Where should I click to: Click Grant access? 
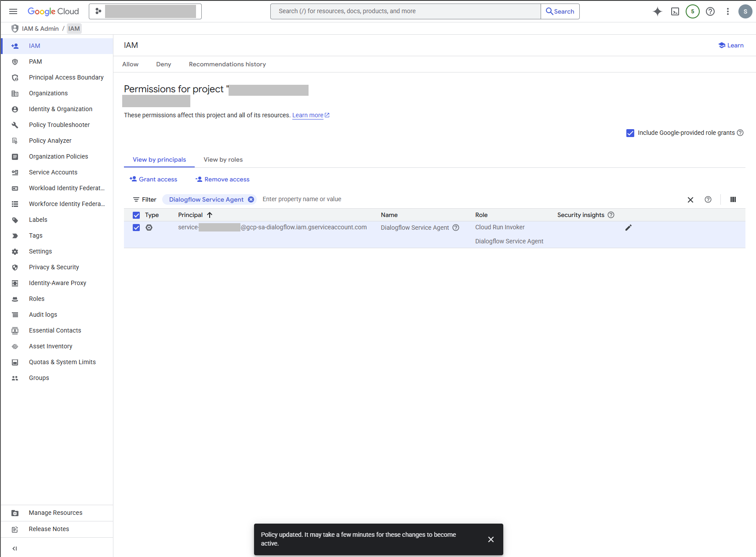[x=153, y=179]
